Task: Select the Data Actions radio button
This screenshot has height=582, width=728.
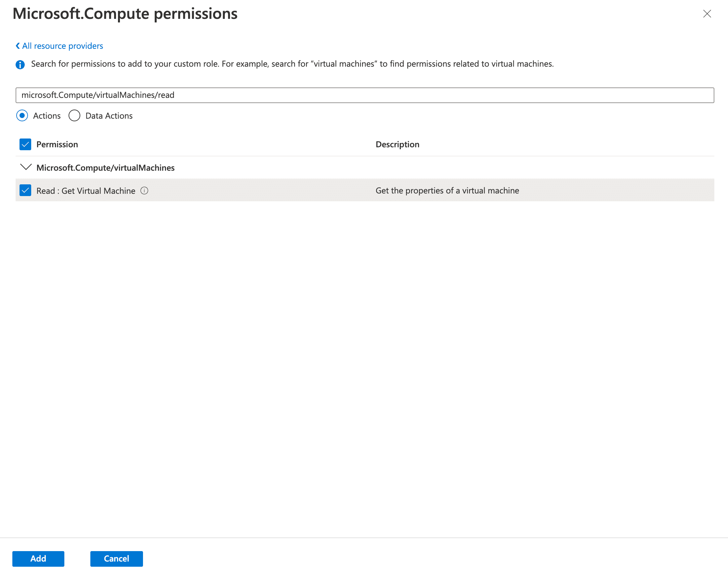Action: [x=74, y=116]
